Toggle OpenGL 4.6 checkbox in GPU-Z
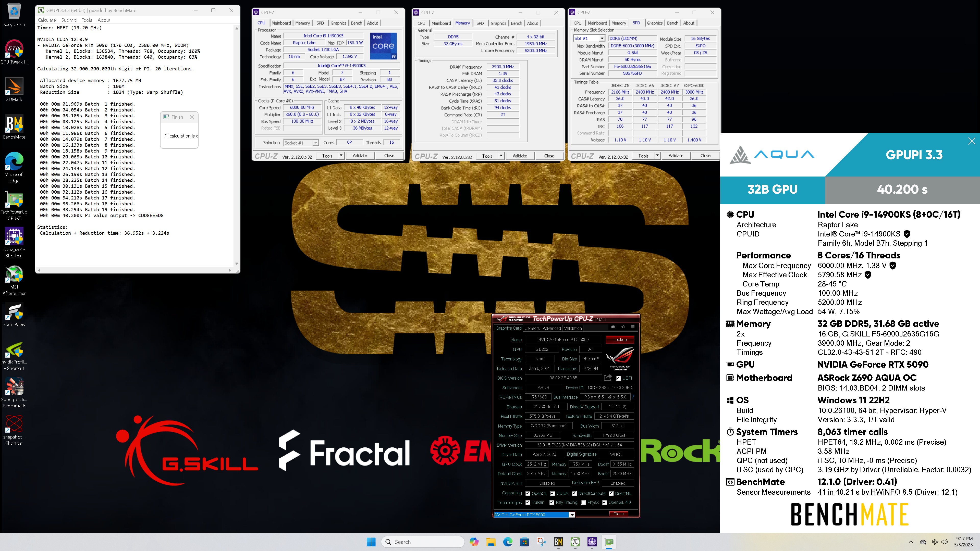 click(605, 502)
